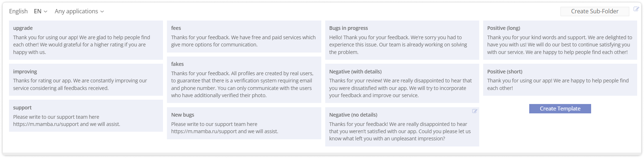Click edit icon on Negative (no details) template

coord(475,111)
